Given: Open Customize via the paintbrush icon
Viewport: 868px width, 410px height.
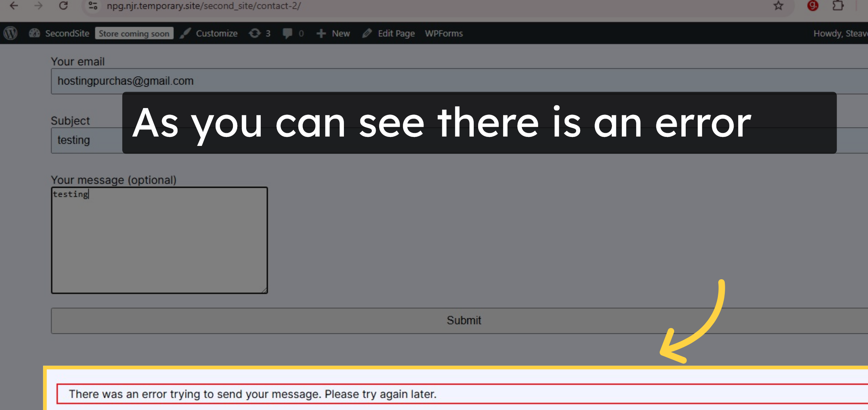Looking at the screenshot, I should click(x=186, y=33).
